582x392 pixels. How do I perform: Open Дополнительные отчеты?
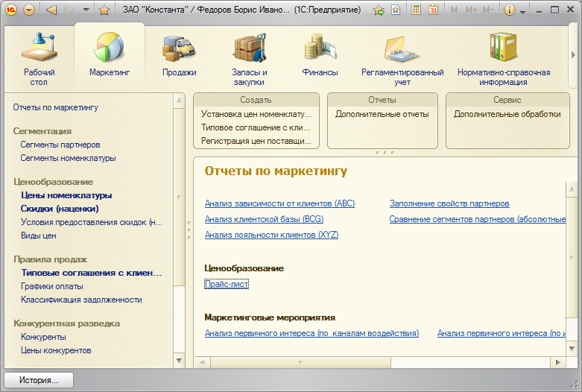pos(382,114)
